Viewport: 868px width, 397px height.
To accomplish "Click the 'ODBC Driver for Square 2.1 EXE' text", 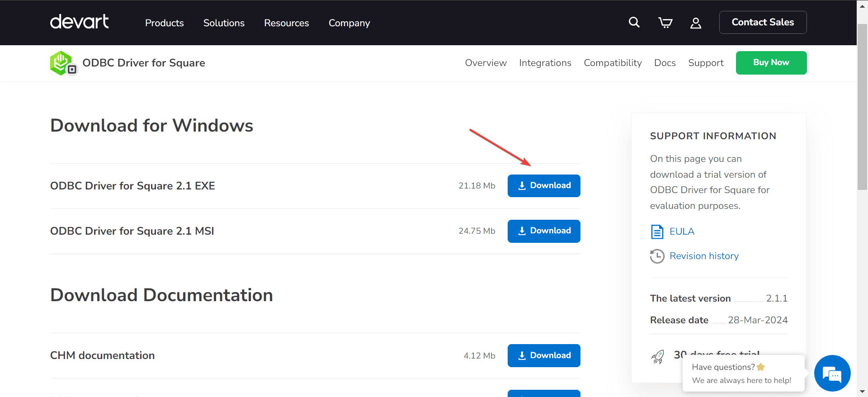I will pyautogui.click(x=132, y=186).
